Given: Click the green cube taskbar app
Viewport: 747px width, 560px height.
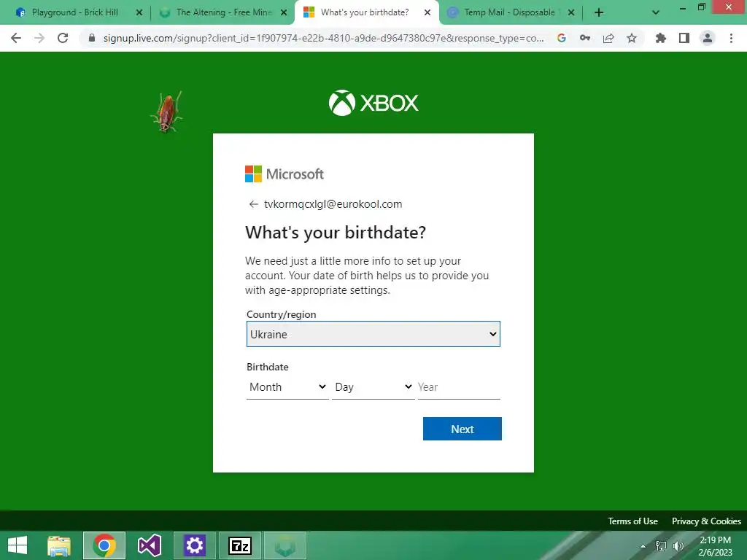Looking at the screenshot, I should pos(285,545).
